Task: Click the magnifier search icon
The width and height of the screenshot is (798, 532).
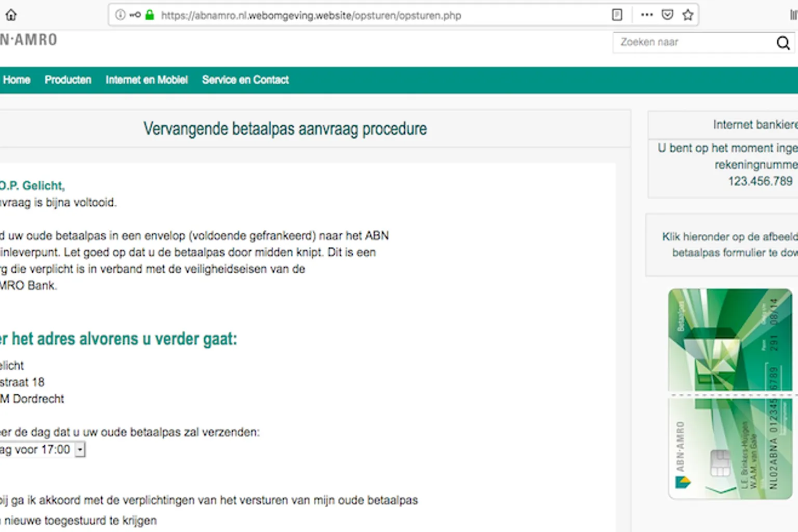Action: click(783, 43)
